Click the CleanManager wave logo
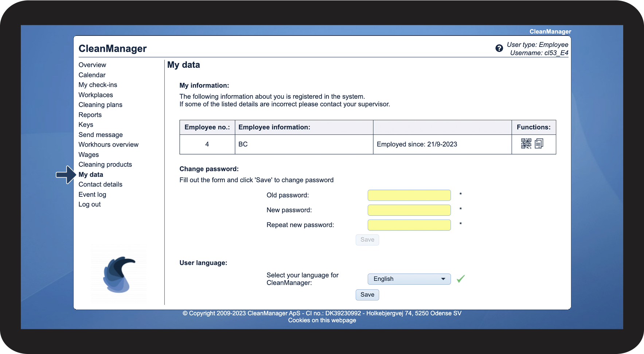The width and height of the screenshot is (644, 354). pyautogui.click(x=119, y=275)
